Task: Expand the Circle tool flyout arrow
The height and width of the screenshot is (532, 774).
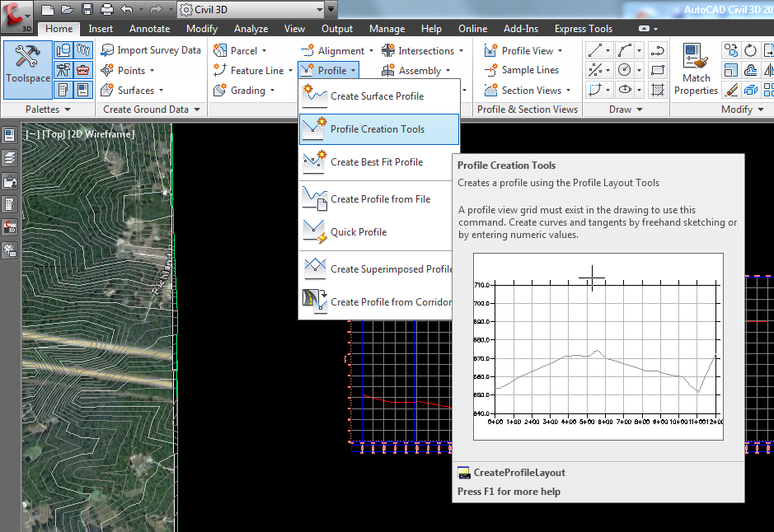Action: pos(640,70)
